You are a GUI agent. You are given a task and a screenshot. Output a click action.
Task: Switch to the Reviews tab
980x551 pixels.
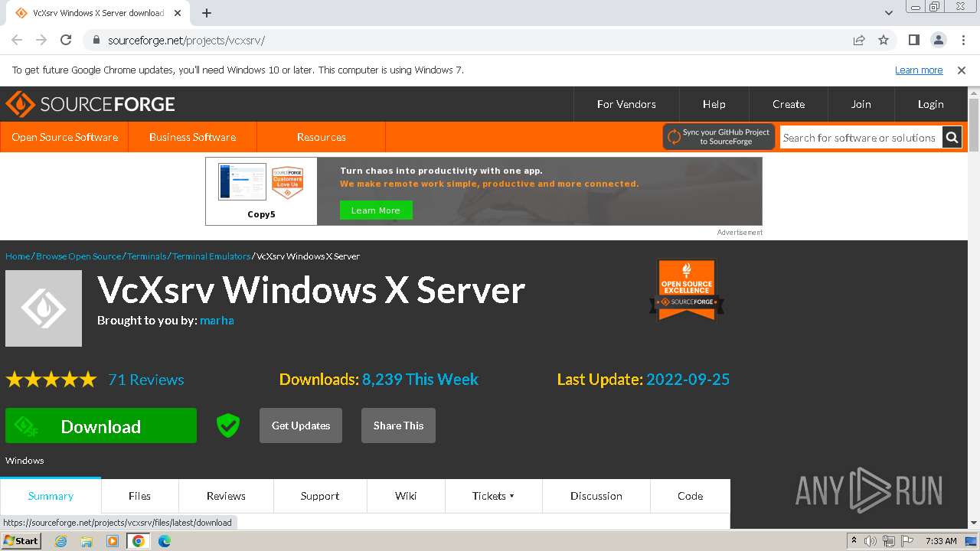[226, 496]
